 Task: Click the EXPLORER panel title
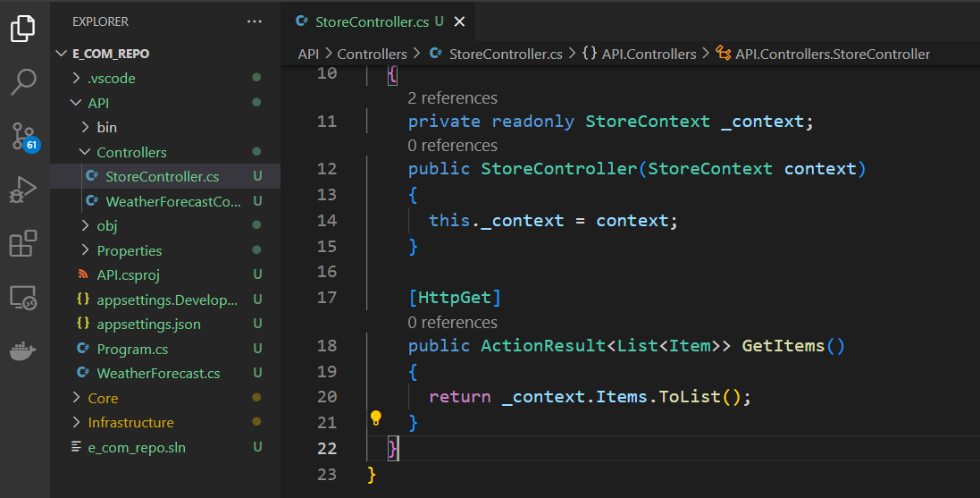coord(100,21)
